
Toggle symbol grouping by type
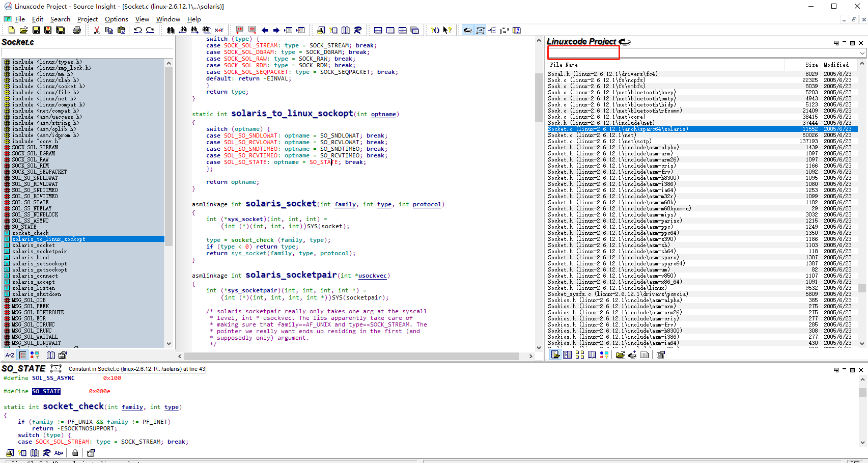pyautogui.click(x=34, y=355)
